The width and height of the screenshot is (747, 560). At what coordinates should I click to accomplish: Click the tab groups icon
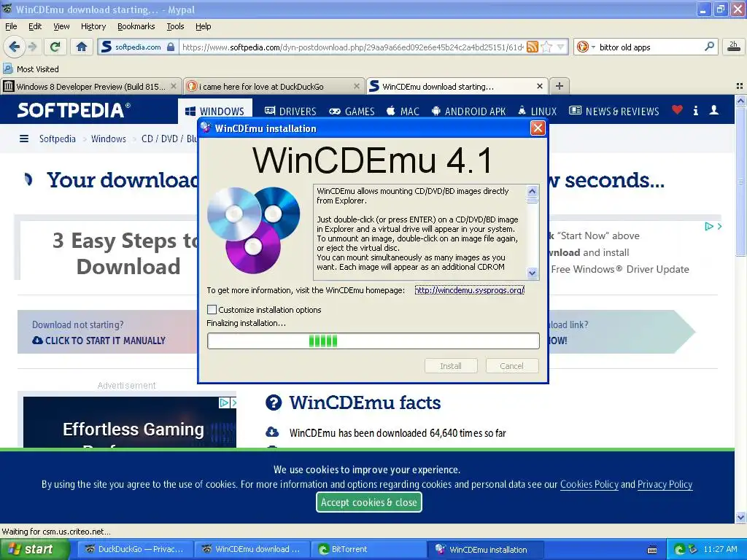coord(740,86)
